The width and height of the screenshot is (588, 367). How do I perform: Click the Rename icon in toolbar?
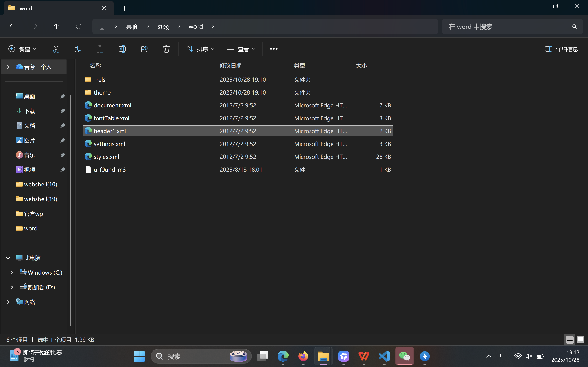coord(122,49)
